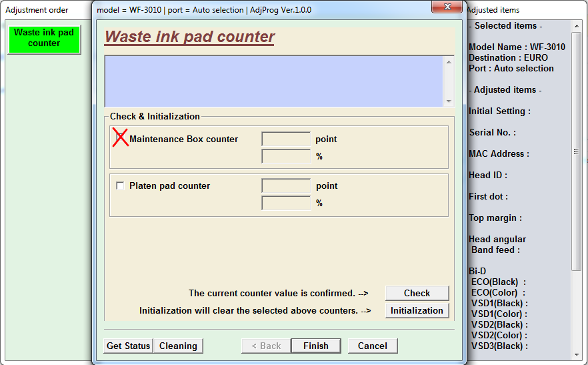Screen dimensions: 588x365
Task: Select the Maintenance Box counter percent field
Action: [286, 157]
